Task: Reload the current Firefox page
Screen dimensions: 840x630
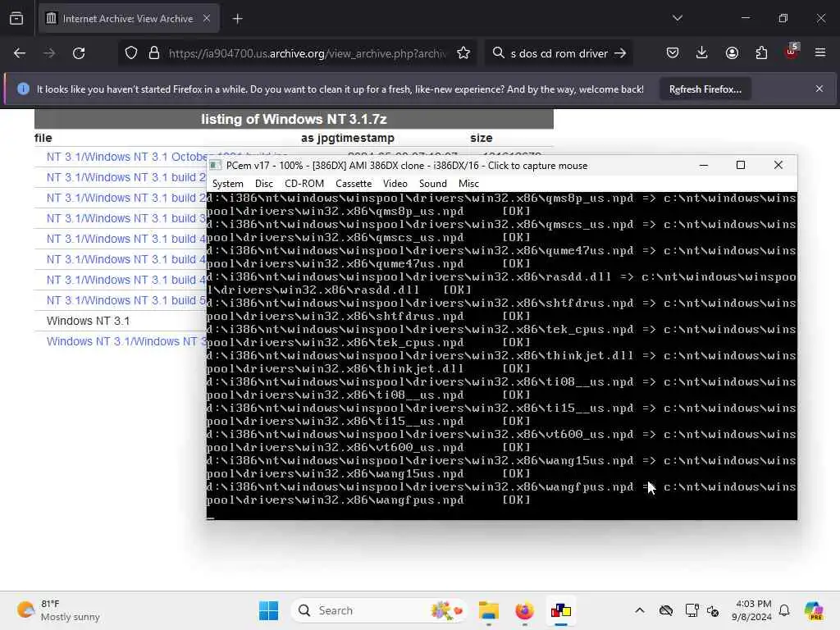Action: (79, 53)
